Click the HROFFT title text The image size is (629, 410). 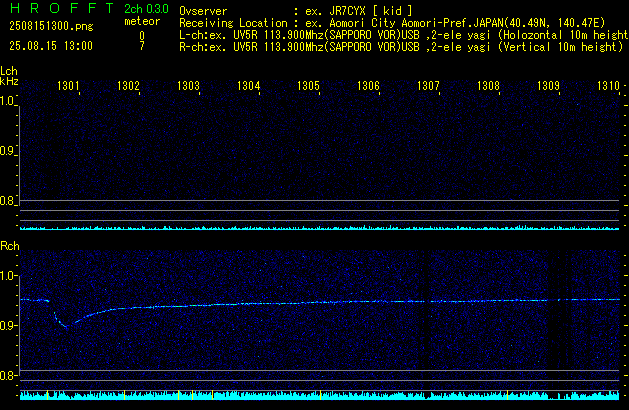pyautogui.click(x=62, y=8)
